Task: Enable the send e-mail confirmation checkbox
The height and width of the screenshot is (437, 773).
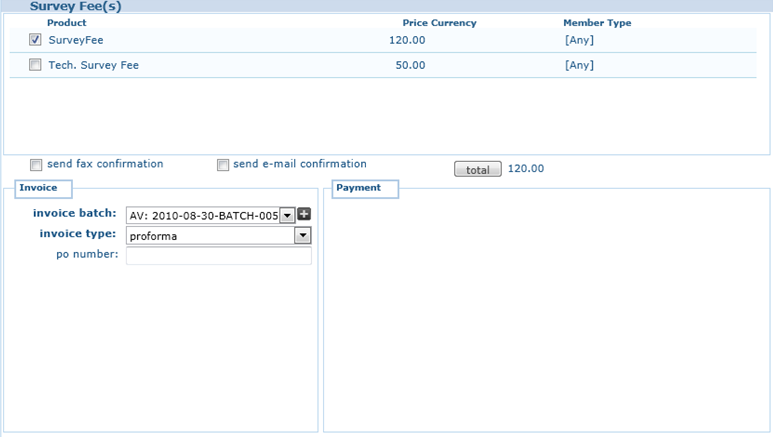Action: coord(223,165)
